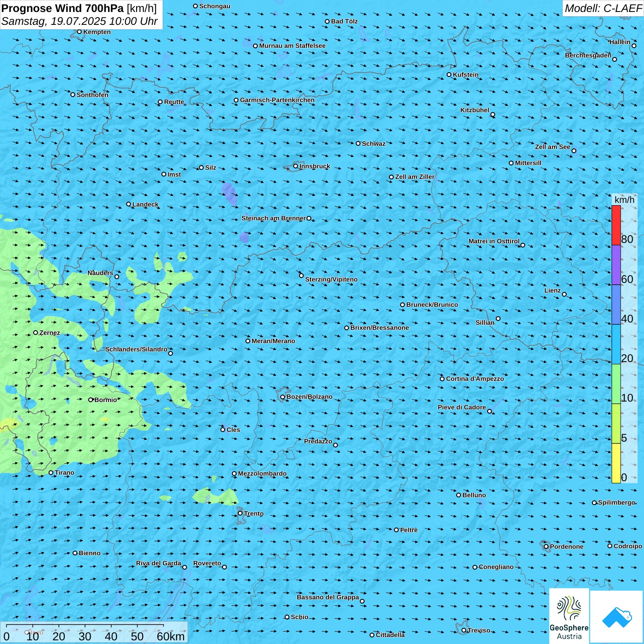This screenshot has width=644, height=644.
Task: Click the blue cloud app logo
Action: (x=617, y=617)
